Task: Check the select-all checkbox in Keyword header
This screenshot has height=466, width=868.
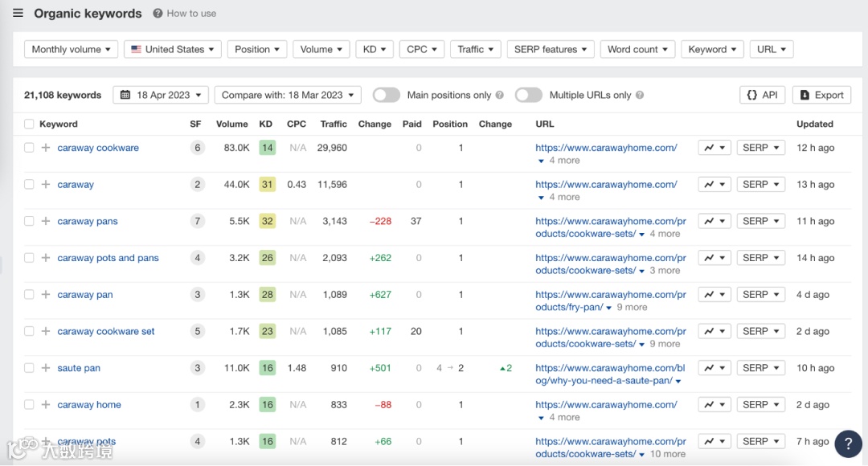Action: pos(29,124)
